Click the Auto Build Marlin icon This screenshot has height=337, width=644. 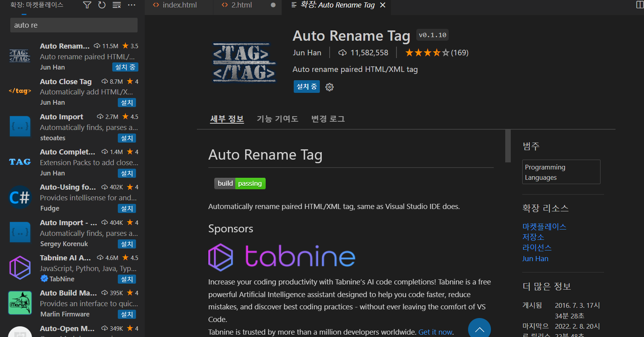[20, 303]
